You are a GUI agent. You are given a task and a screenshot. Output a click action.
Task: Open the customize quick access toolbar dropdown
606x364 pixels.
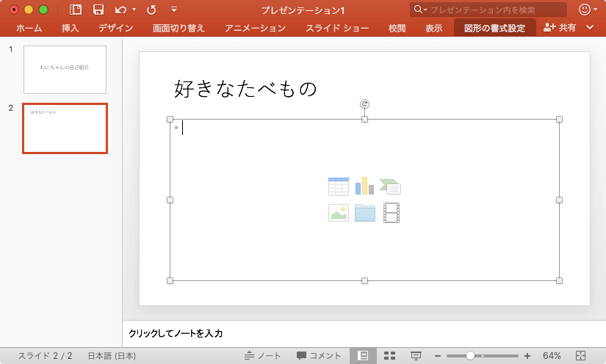click(174, 10)
